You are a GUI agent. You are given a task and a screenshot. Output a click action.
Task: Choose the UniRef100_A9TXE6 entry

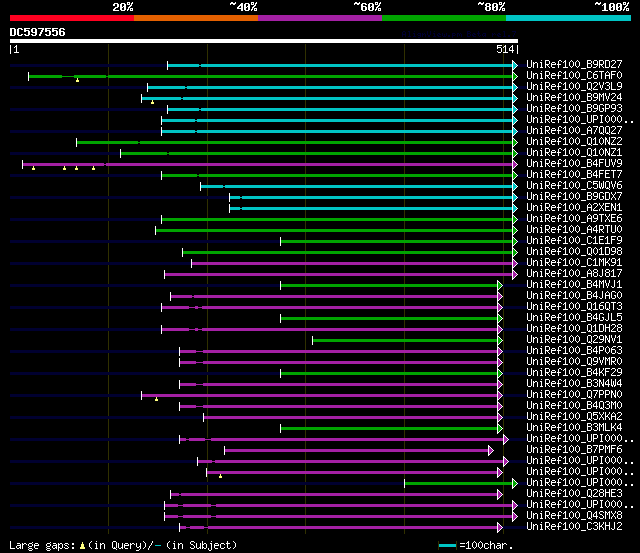pos(574,218)
